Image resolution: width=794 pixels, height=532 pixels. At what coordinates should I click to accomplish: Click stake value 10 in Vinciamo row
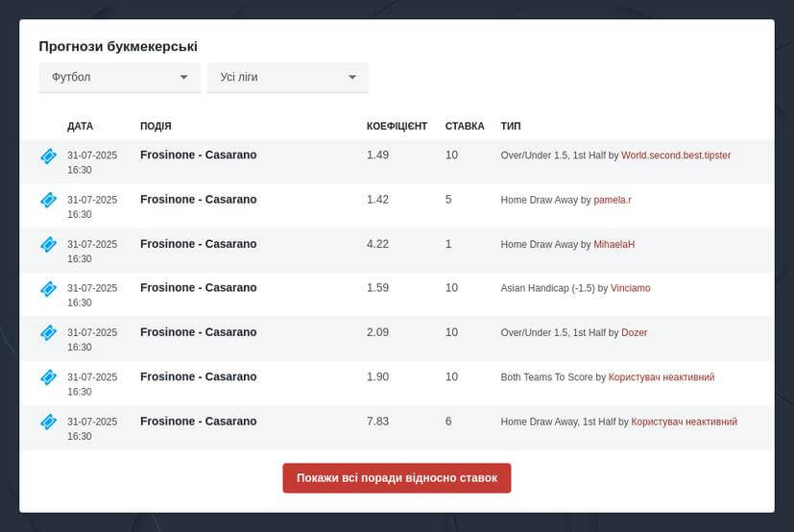451,288
